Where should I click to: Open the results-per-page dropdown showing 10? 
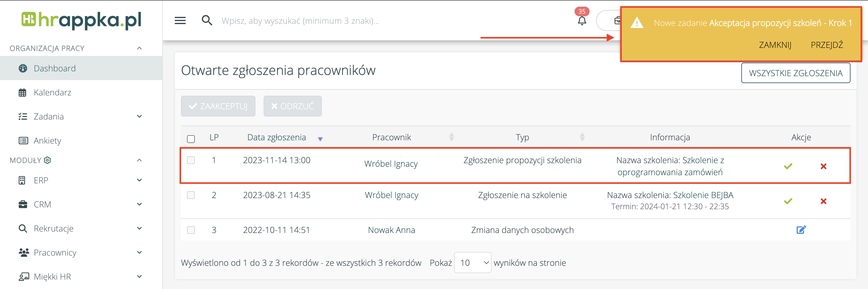point(472,263)
